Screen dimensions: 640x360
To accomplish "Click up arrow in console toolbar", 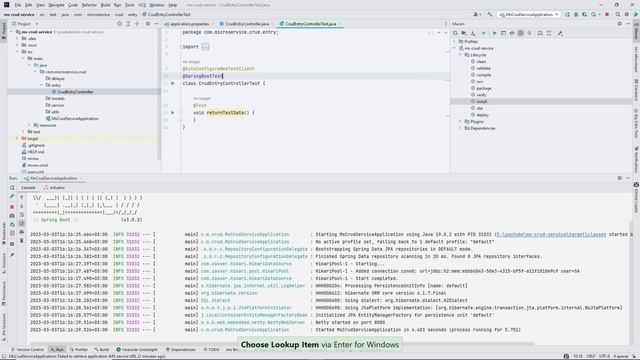I will (22, 198).
